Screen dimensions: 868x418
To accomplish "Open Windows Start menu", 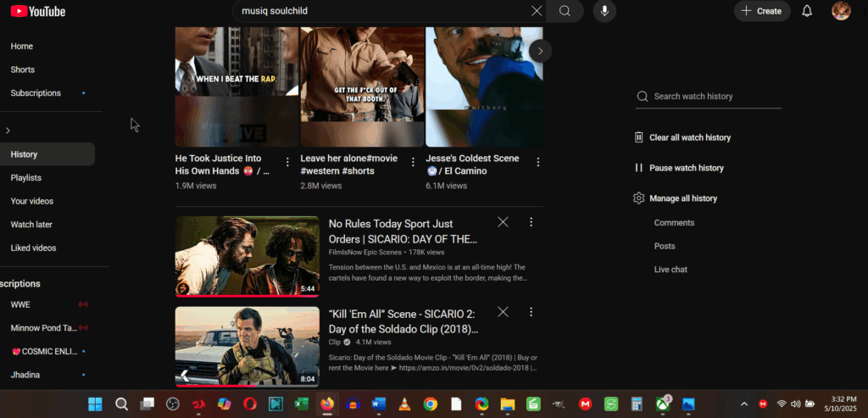I will [x=95, y=404].
